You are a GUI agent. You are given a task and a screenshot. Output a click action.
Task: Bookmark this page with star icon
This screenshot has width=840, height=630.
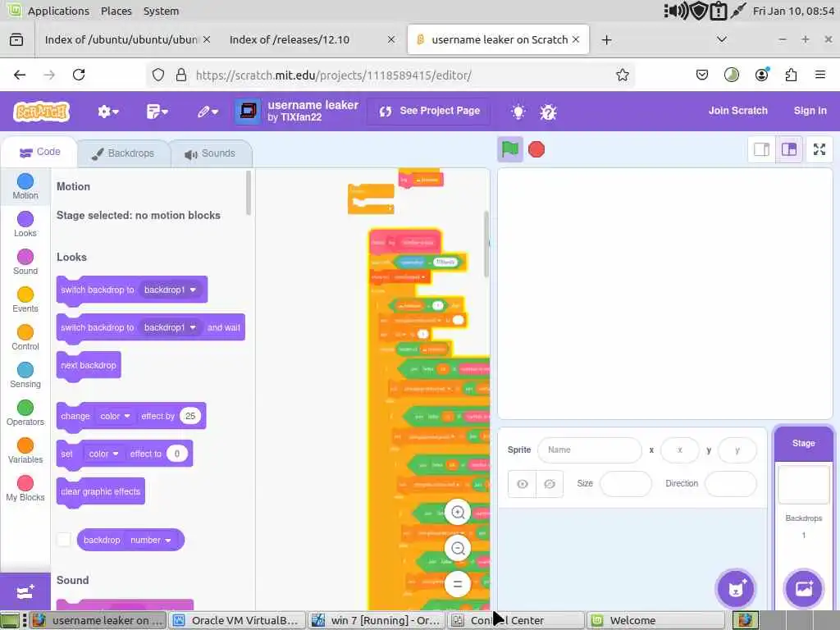pos(622,75)
